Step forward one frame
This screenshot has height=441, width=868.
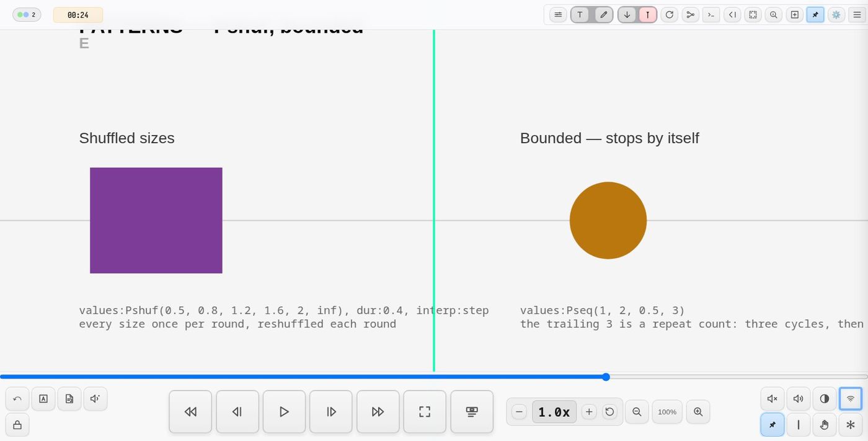[331, 412]
